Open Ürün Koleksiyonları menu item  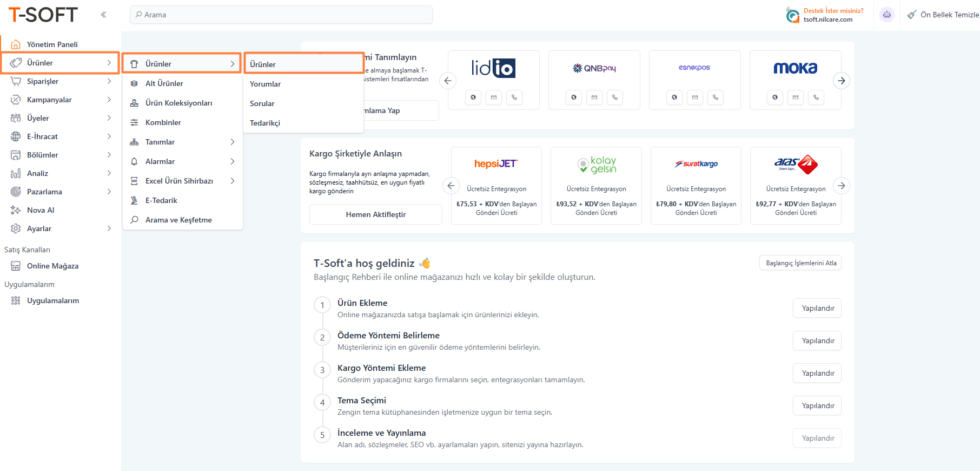178,103
